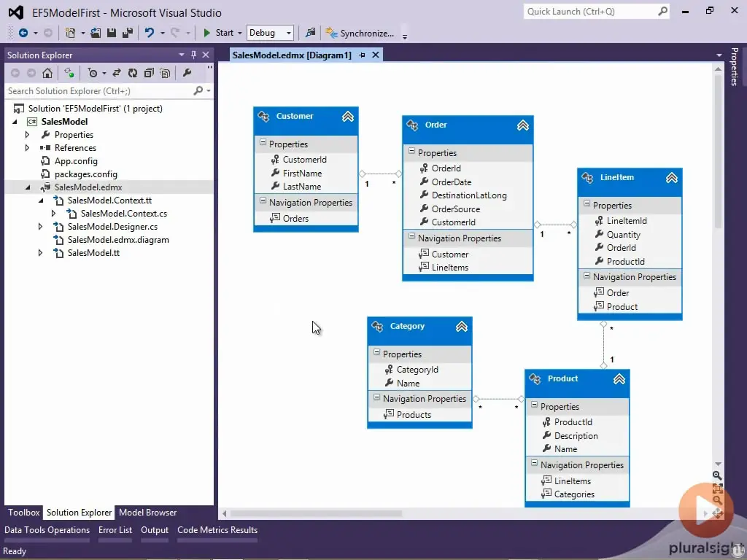
Task: Click Refresh icon in Solution Explorer
Action: pos(133,73)
